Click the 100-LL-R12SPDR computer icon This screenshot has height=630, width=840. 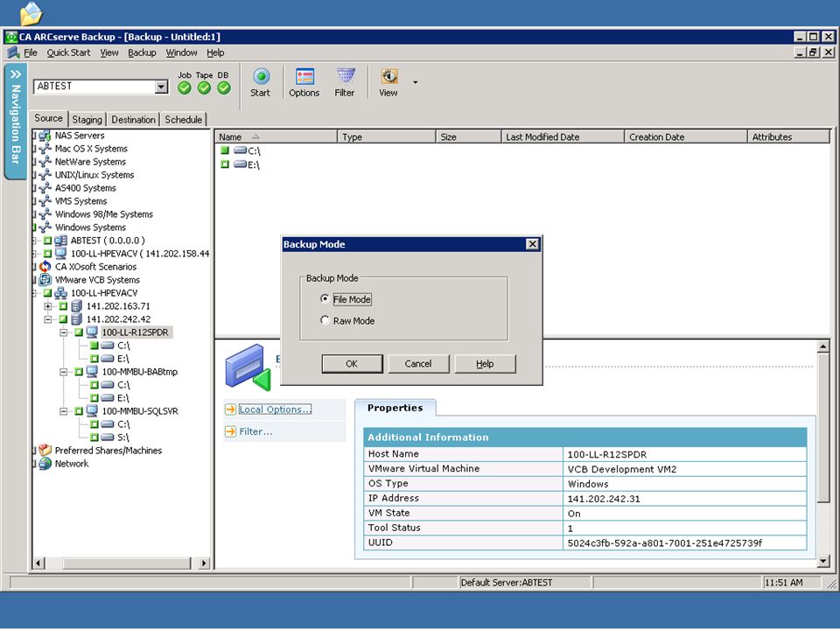point(92,332)
